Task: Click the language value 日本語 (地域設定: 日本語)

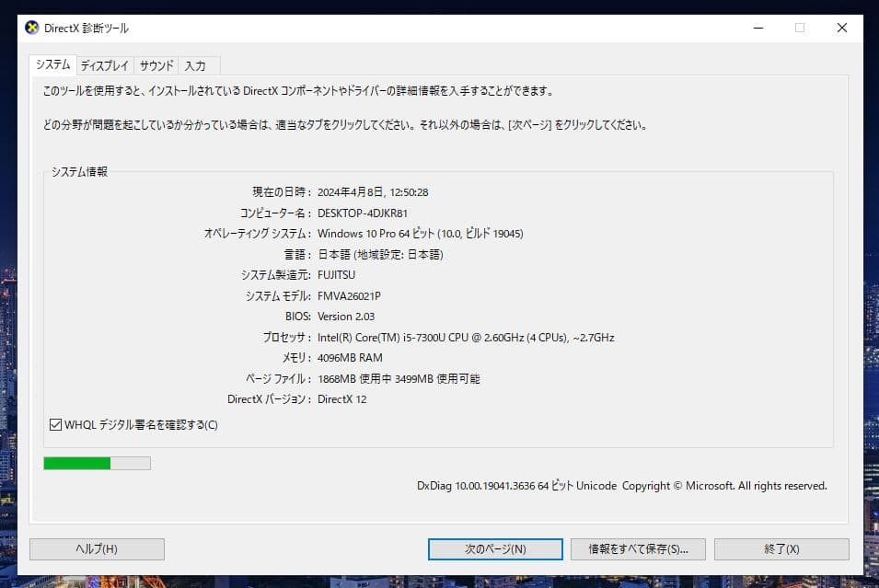Action: [x=380, y=255]
